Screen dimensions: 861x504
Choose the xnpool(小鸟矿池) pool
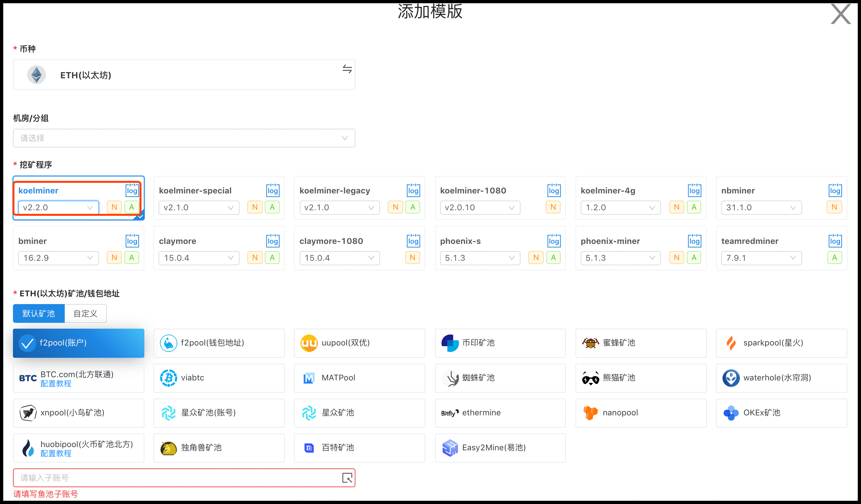79,413
